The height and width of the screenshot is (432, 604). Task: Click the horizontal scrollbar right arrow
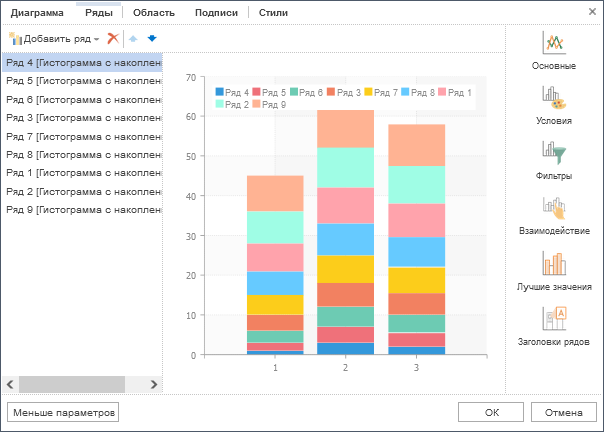(x=154, y=384)
